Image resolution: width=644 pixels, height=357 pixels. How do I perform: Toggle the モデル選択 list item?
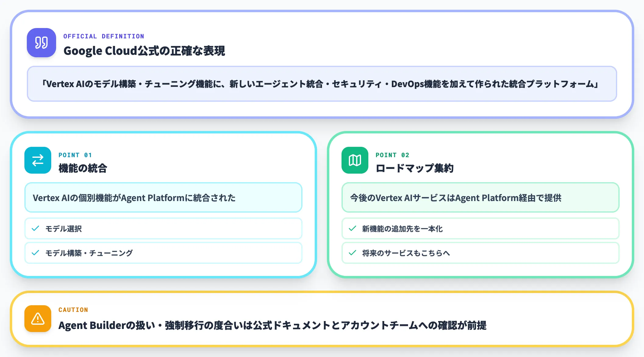(163, 228)
